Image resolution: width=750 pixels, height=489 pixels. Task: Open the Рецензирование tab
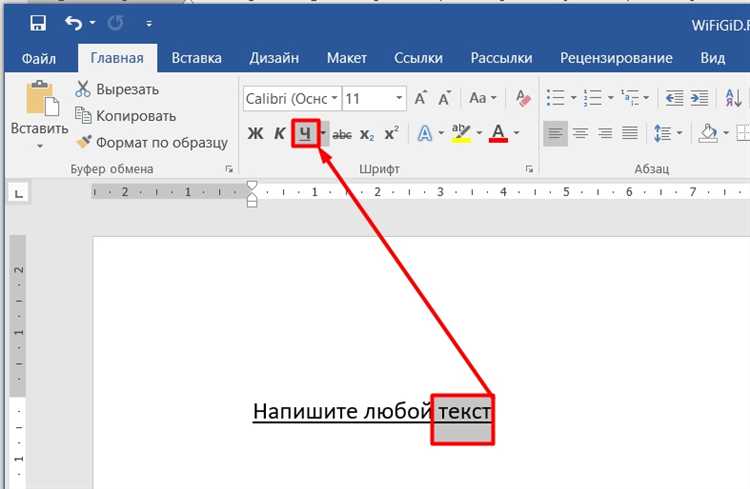click(616, 58)
